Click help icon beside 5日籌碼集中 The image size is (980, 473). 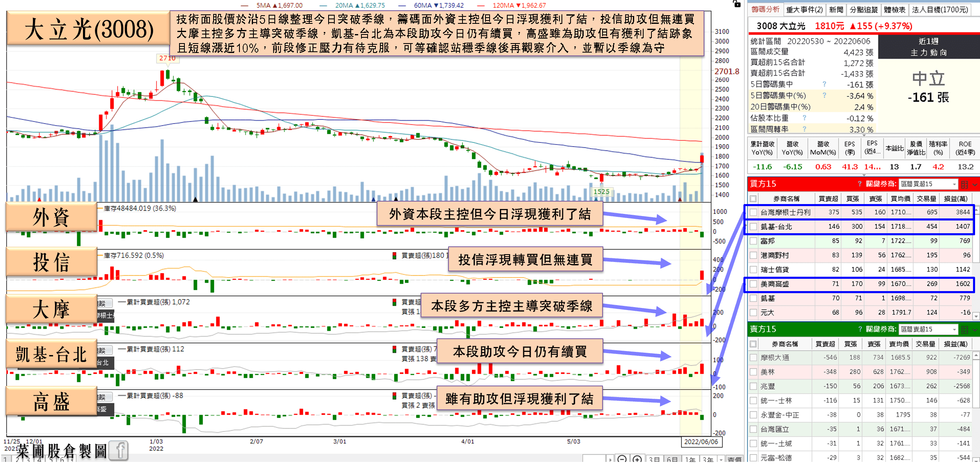coord(824,84)
